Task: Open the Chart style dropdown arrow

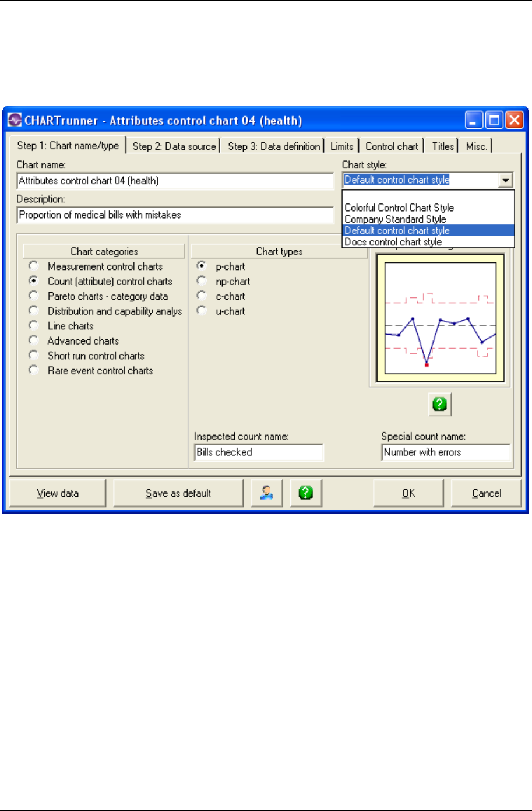Action: click(x=506, y=181)
